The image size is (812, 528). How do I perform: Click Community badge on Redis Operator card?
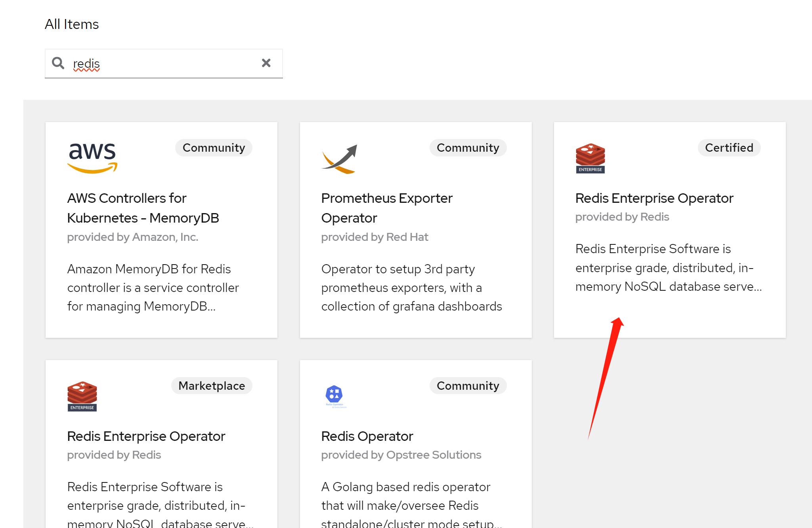tap(468, 386)
